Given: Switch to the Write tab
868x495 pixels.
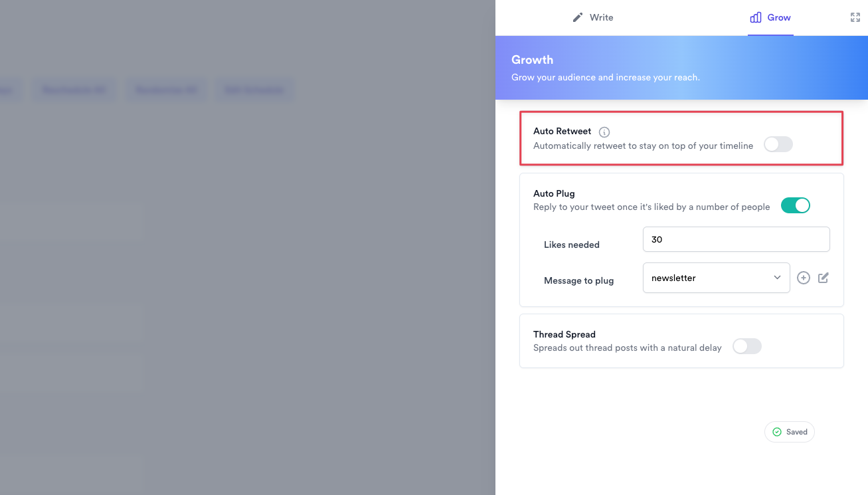Looking at the screenshot, I should point(601,17).
